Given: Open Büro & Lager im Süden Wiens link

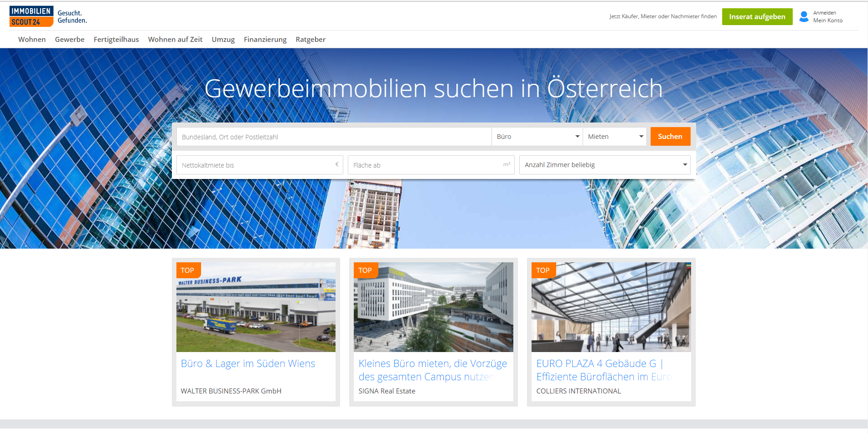Looking at the screenshot, I should pos(248,363).
